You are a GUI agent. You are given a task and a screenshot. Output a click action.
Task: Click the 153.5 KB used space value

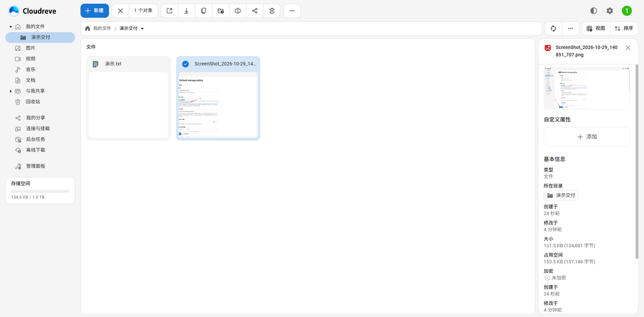coord(569,262)
